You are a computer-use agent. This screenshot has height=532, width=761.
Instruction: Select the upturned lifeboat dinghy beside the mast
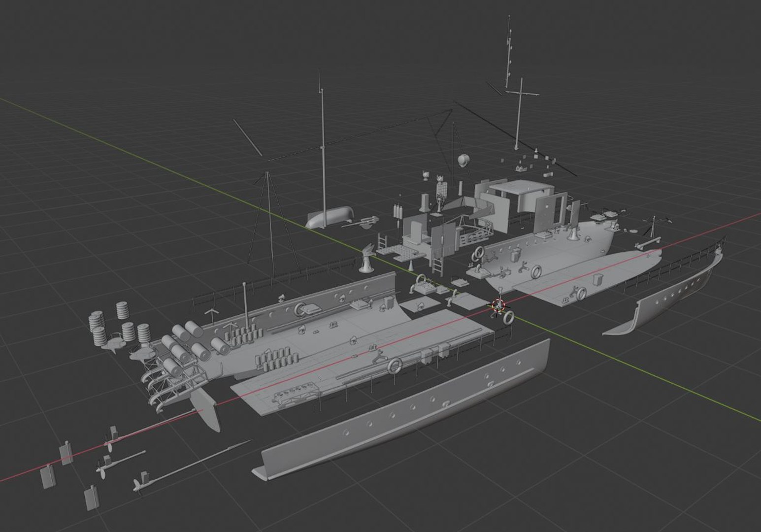(x=329, y=216)
